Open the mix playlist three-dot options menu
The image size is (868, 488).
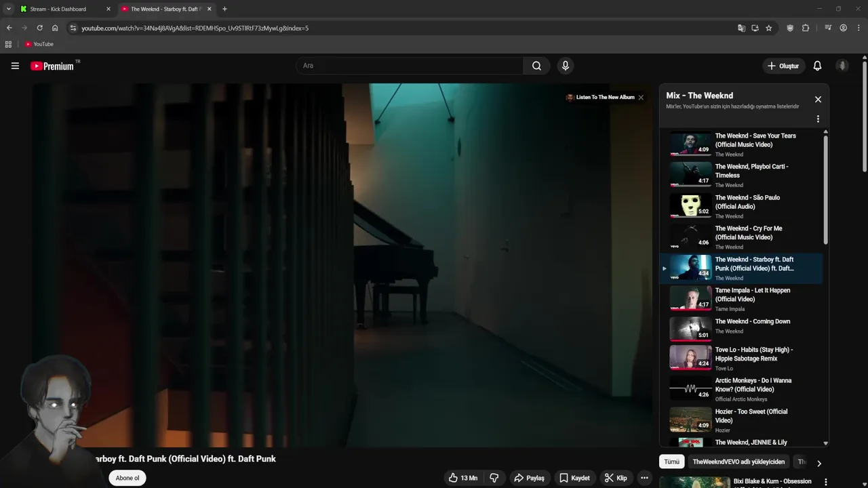tap(818, 119)
